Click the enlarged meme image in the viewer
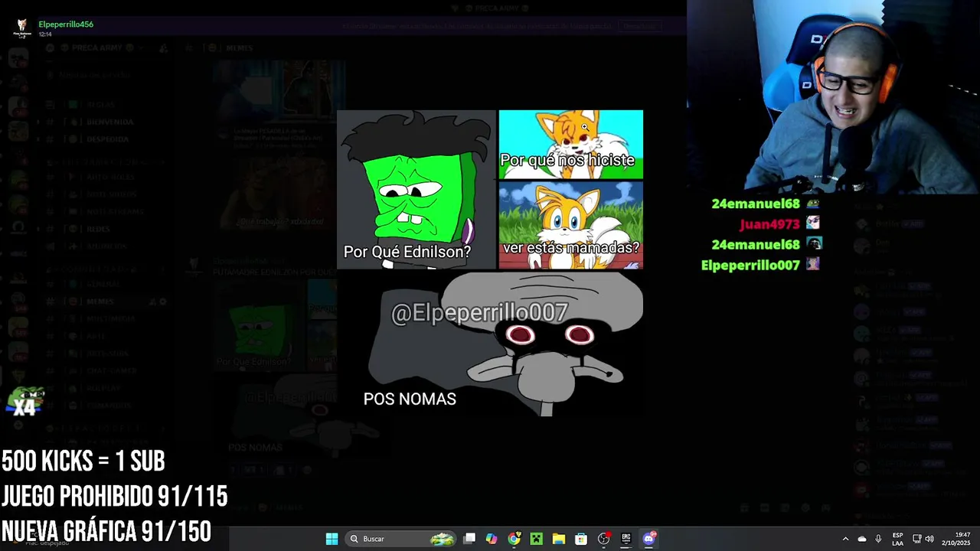The height and width of the screenshot is (551, 980). point(490,263)
